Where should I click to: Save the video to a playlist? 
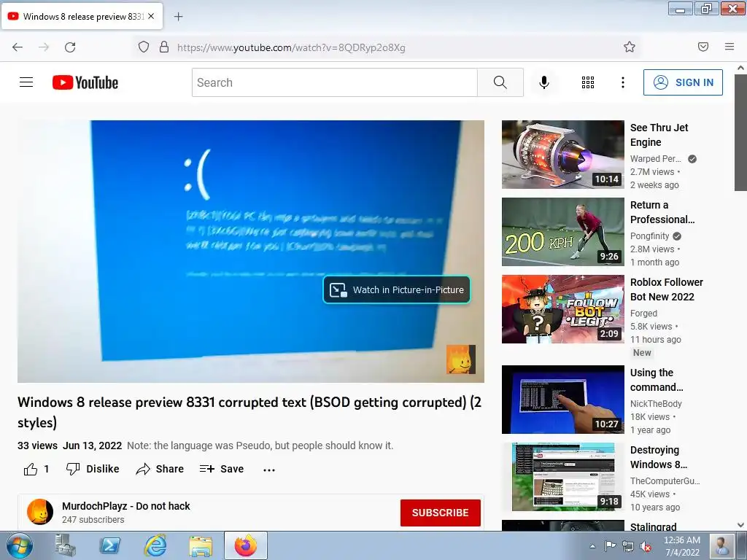tap(222, 469)
